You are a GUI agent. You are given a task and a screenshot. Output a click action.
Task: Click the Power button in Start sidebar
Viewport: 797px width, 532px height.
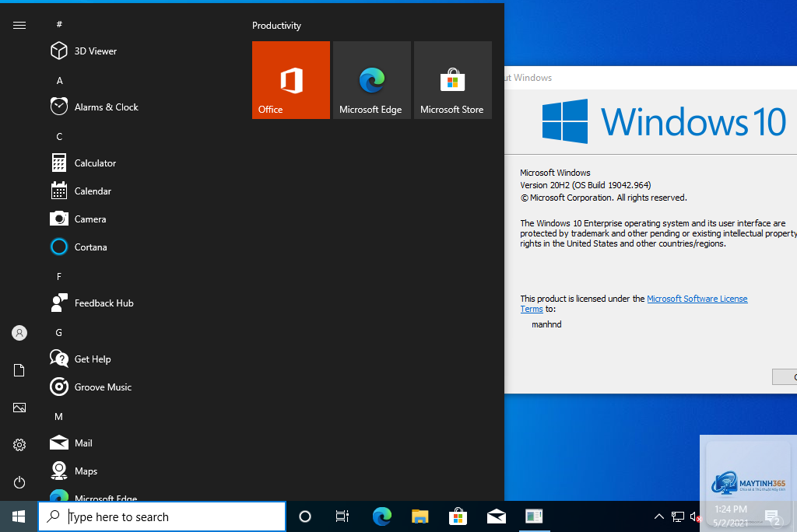click(19, 481)
